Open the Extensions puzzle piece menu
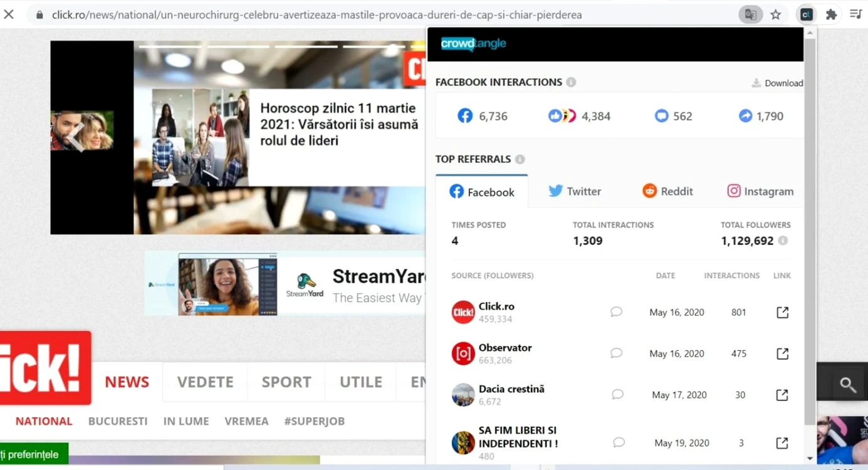The image size is (868, 470). pyautogui.click(x=831, y=14)
